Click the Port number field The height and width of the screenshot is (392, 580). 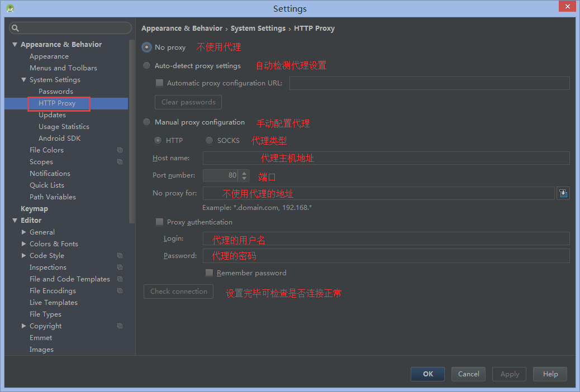tap(221, 176)
